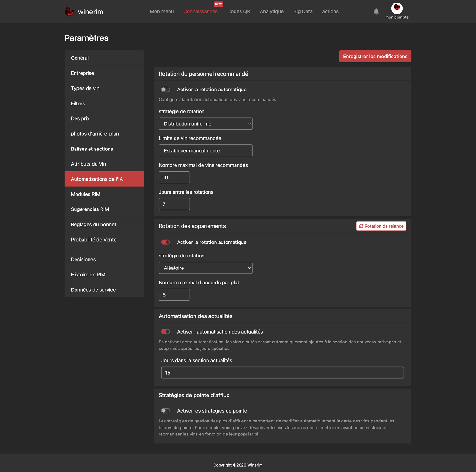Screen dimensions: 476x472
Task: Enable Activer les stratégies de pointe switch
Action: coord(166,411)
